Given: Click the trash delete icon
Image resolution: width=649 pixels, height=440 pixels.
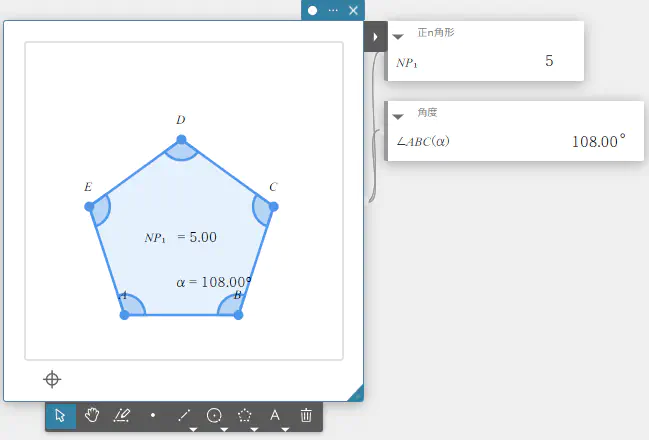Looking at the screenshot, I should click(x=306, y=416).
